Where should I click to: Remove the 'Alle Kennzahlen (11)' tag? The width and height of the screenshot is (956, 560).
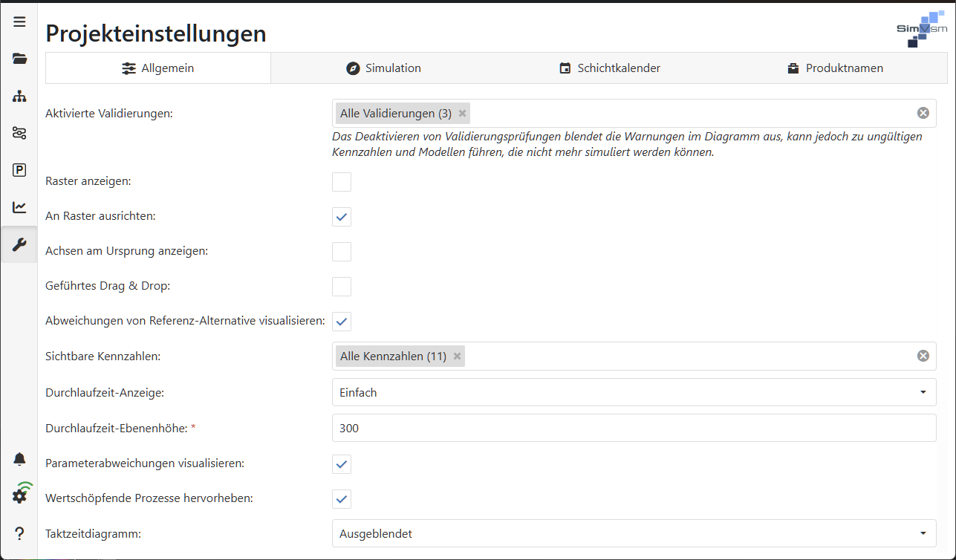(457, 356)
